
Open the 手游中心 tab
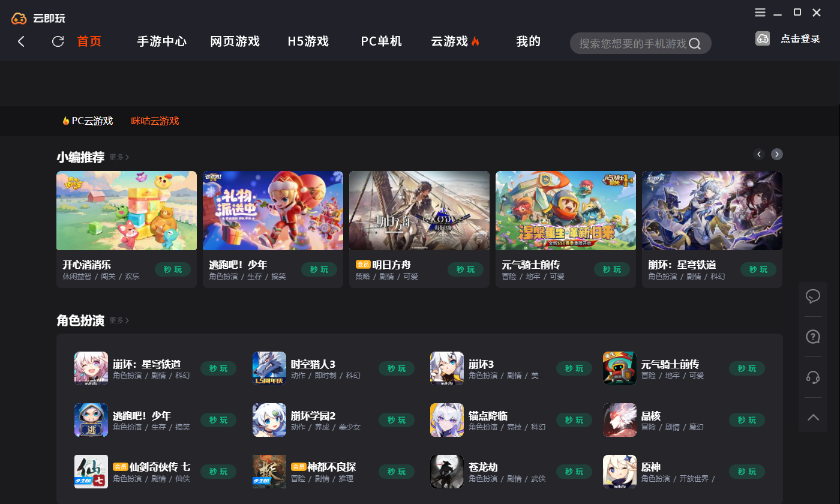(162, 41)
